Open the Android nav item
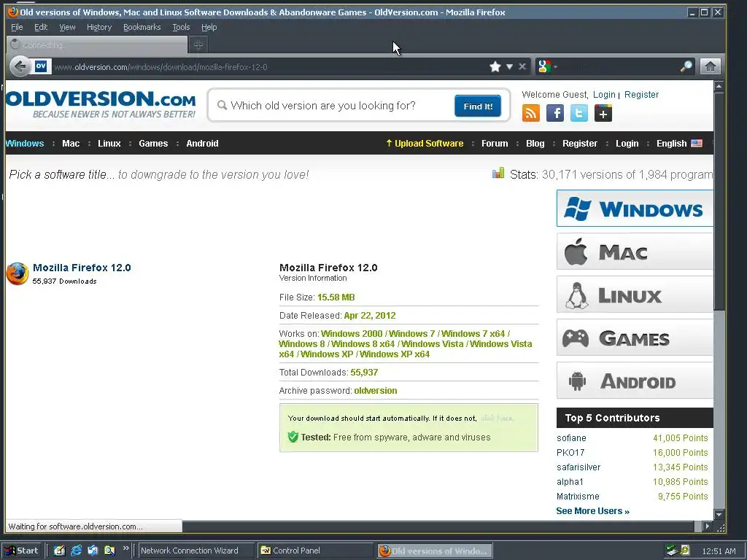 202,144
